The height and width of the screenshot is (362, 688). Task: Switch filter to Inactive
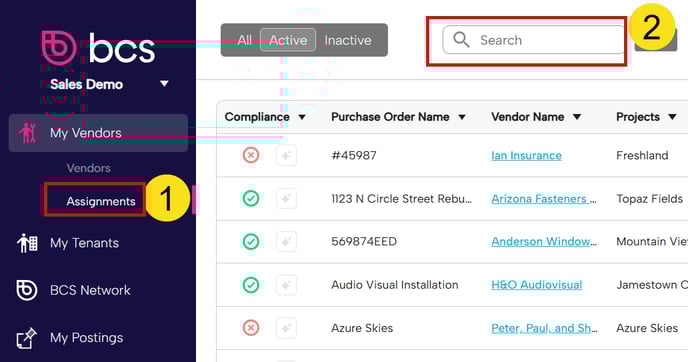point(348,40)
